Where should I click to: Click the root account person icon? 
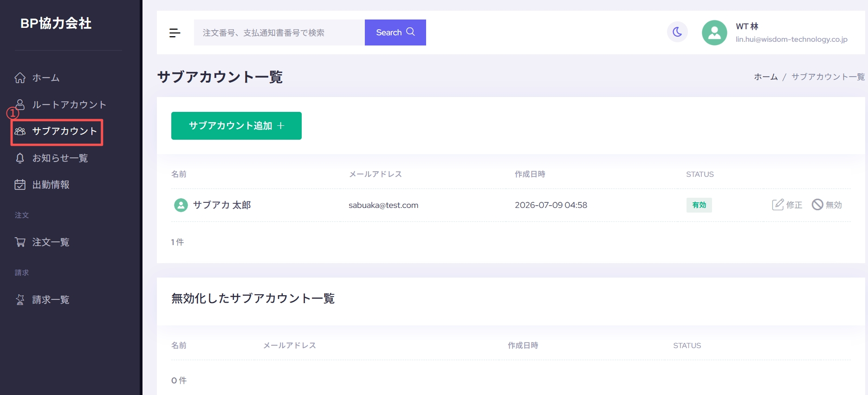click(x=20, y=104)
